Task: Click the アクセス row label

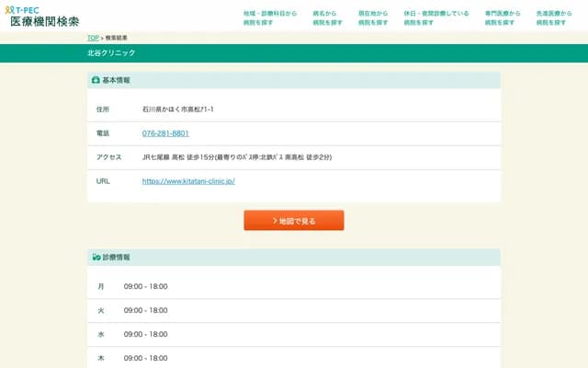Action: [x=108, y=157]
